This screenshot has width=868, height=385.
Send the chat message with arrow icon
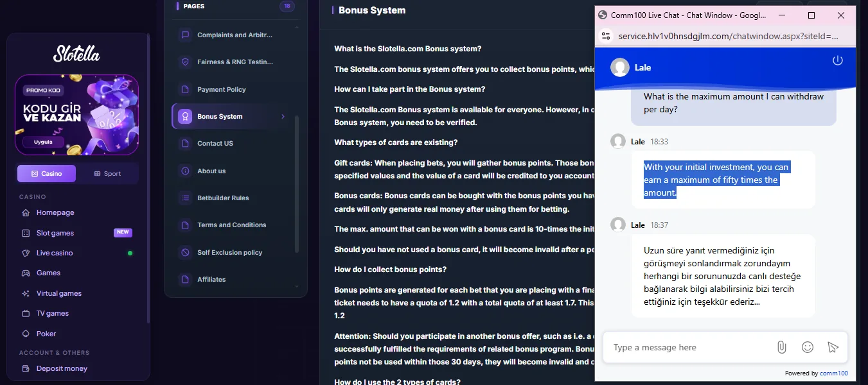[833, 347]
